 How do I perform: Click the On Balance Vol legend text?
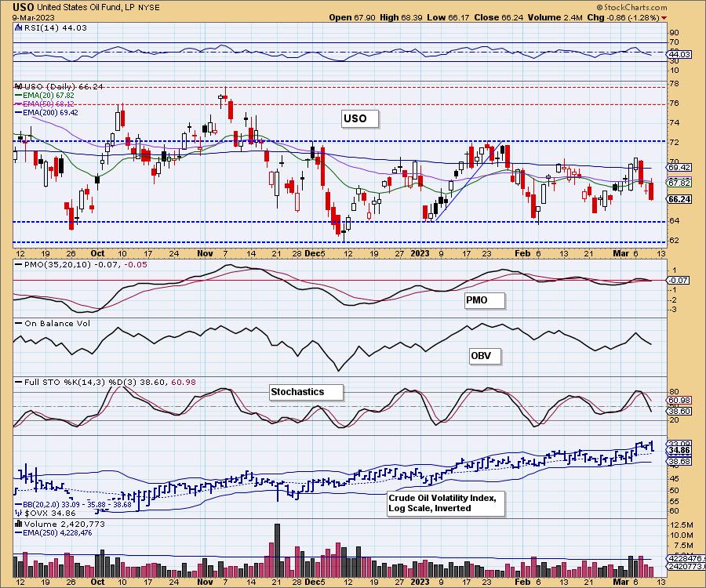[x=57, y=324]
